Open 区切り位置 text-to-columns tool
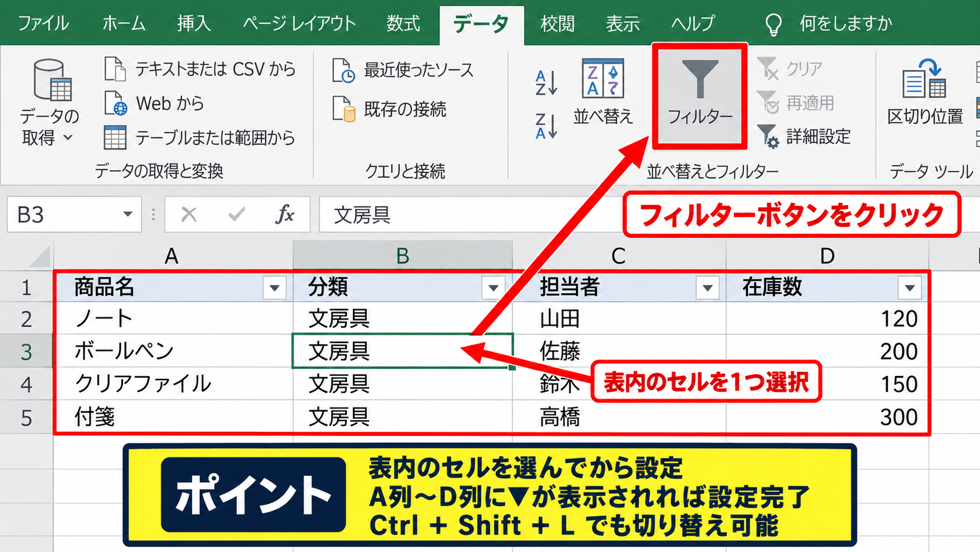Image resolution: width=980 pixels, height=552 pixels. coord(925,93)
